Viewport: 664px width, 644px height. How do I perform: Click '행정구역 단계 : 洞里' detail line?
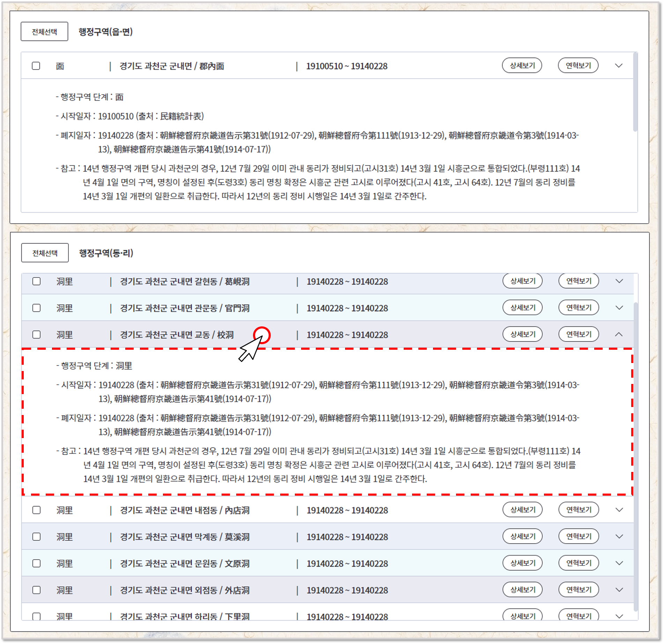click(94, 366)
